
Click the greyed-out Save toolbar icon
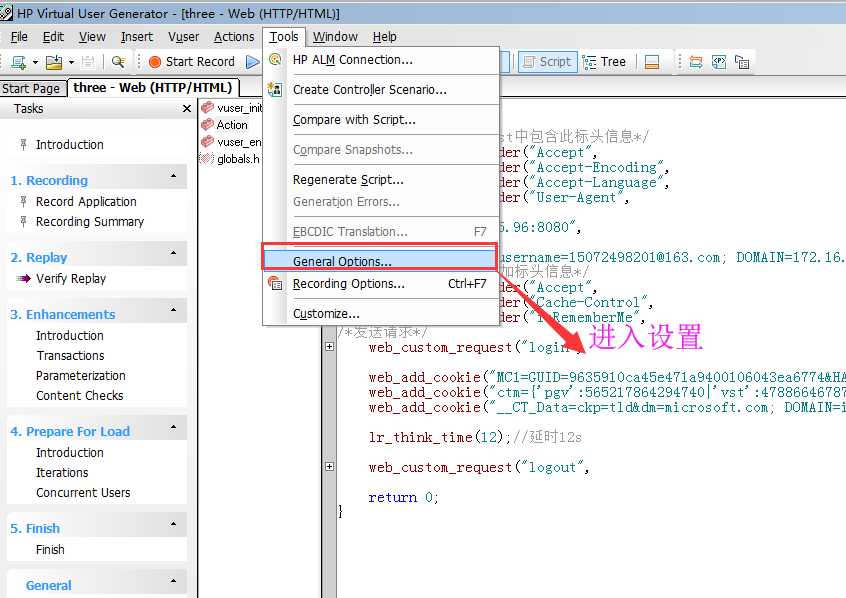[88, 62]
